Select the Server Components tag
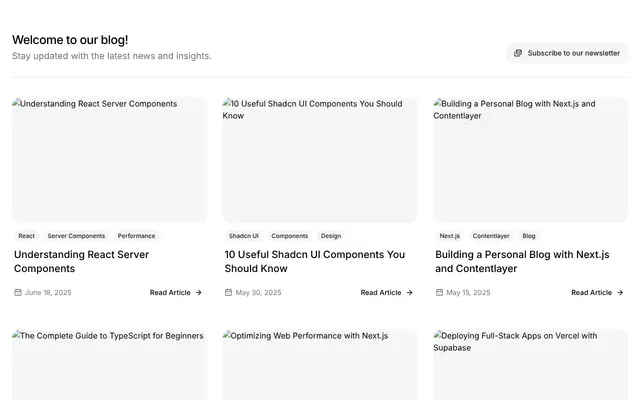 click(76, 236)
